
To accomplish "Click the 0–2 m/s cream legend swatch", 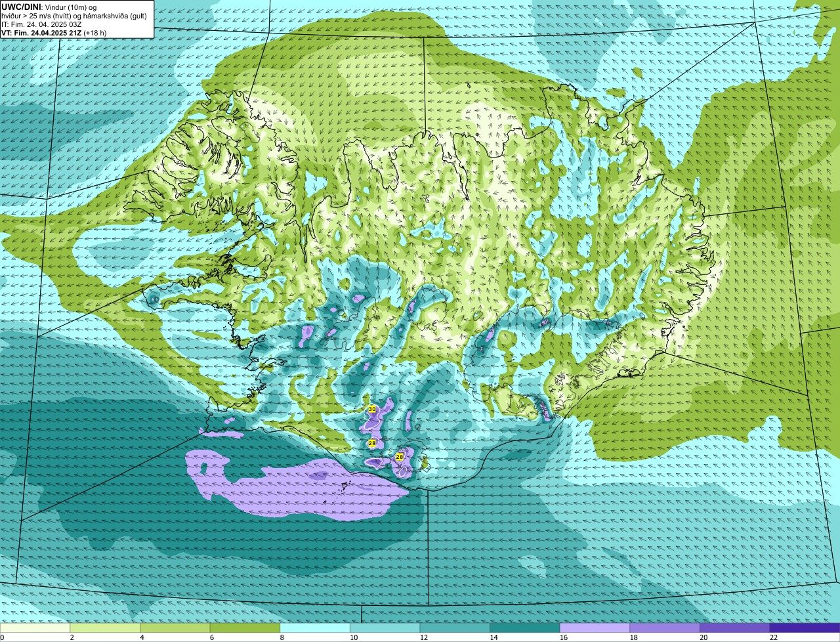I will pyautogui.click(x=35, y=628).
